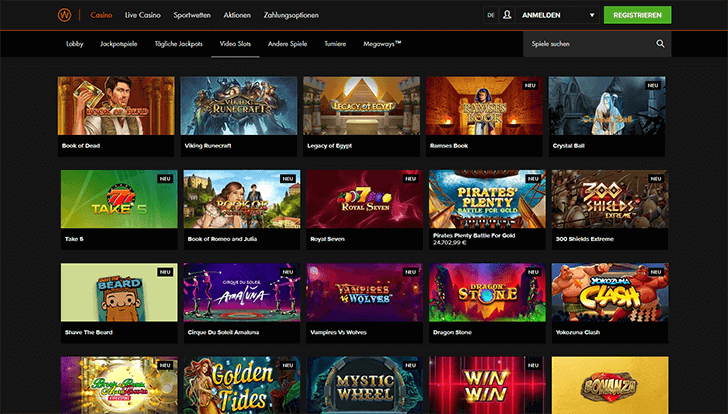Open Crystal Ball game thumbnail
The image size is (728, 414).
click(x=607, y=106)
